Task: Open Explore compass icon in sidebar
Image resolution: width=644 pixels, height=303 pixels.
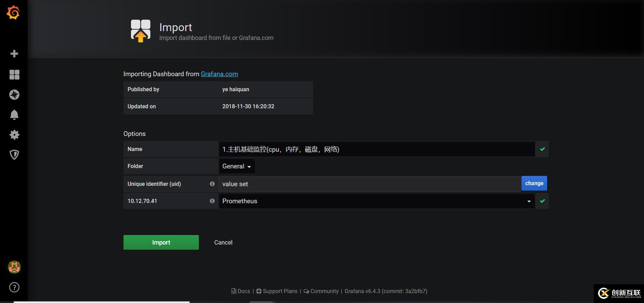Action: click(14, 95)
